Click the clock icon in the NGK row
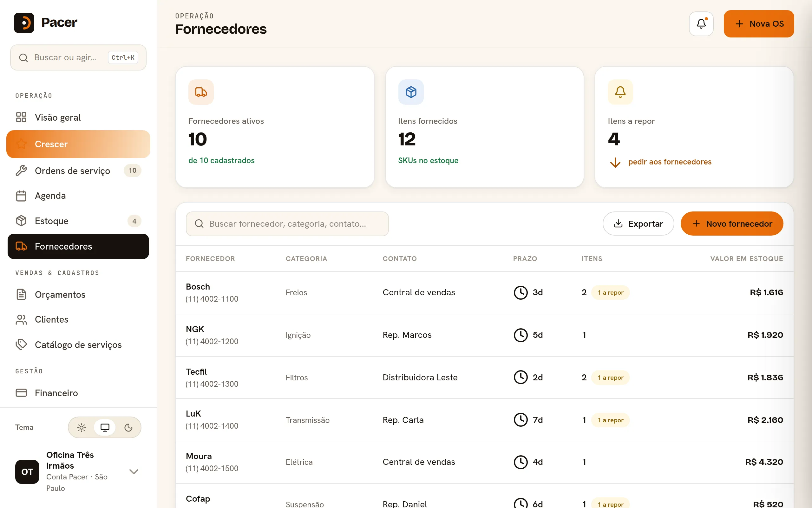The width and height of the screenshot is (812, 508). [x=521, y=335]
